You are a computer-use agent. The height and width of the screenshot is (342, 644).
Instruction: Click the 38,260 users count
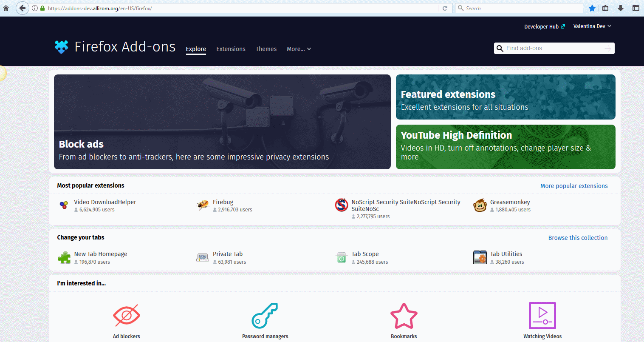[x=509, y=262]
